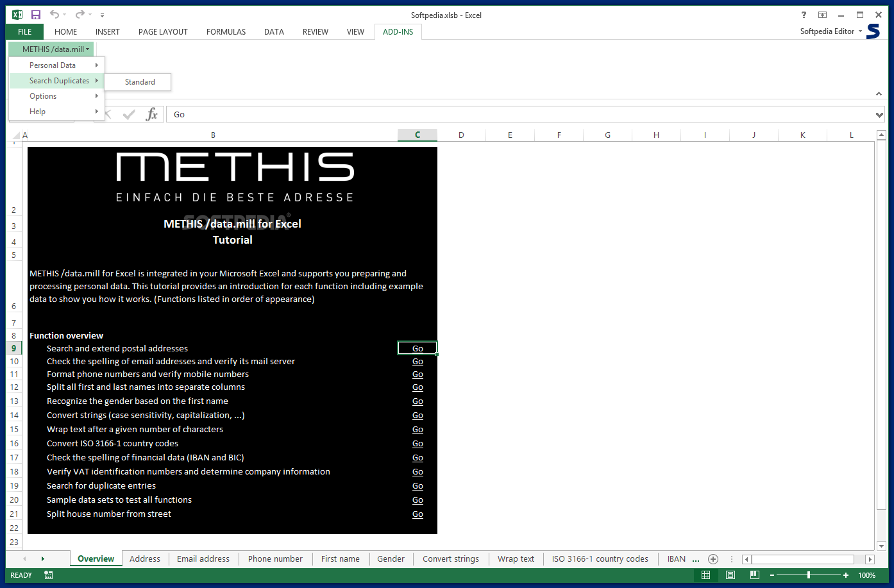Switch to Page Layout view icon
894x588 pixels.
(x=730, y=575)
